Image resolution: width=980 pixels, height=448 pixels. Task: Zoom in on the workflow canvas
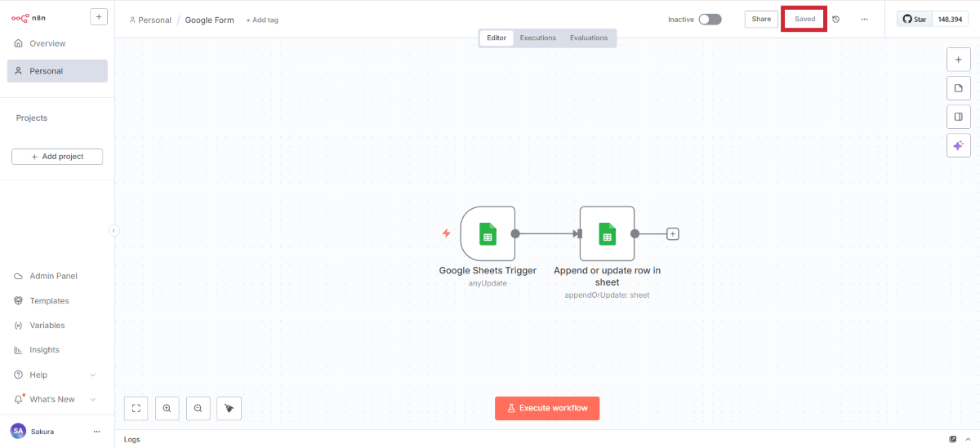tap(167, 408)
